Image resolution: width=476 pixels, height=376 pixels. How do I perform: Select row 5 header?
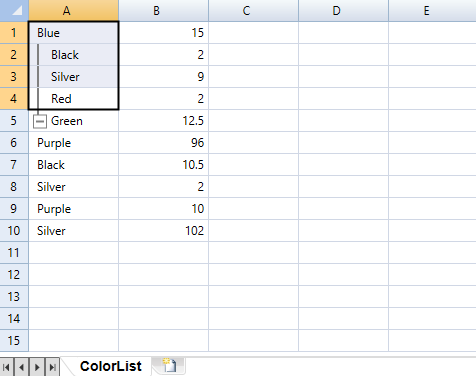pyautogui.click(x=14, y=121)
